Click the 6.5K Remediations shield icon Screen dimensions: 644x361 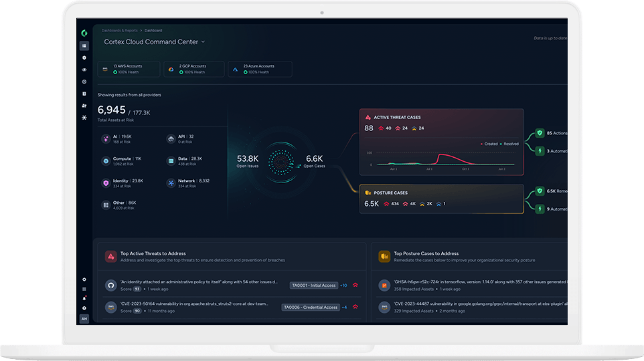[540, 191]
